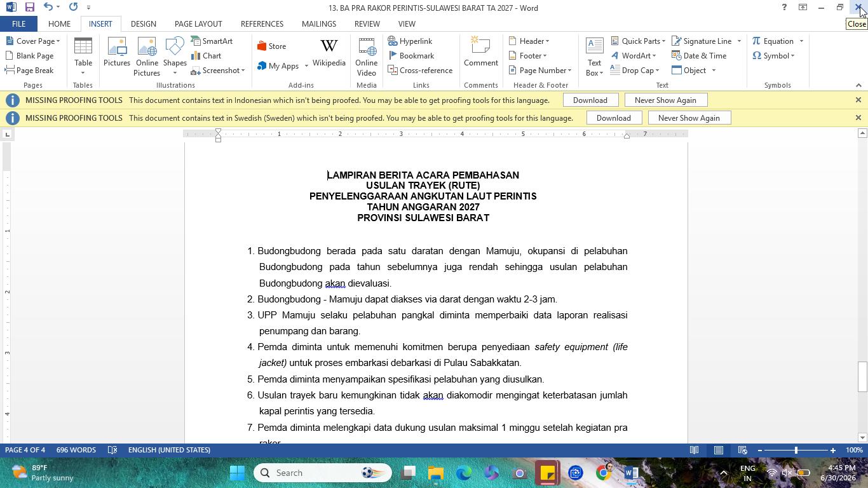Image resolution: width=868 pixels, height=488 pixels.
Task: Switch to the REVIEW tab
Action: click(367, 24)
